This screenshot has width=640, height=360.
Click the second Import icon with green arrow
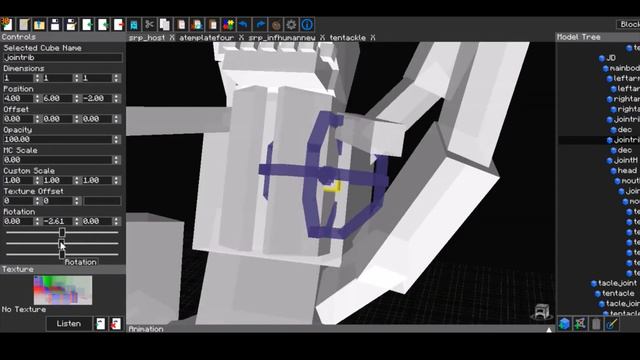coord(103,24)
